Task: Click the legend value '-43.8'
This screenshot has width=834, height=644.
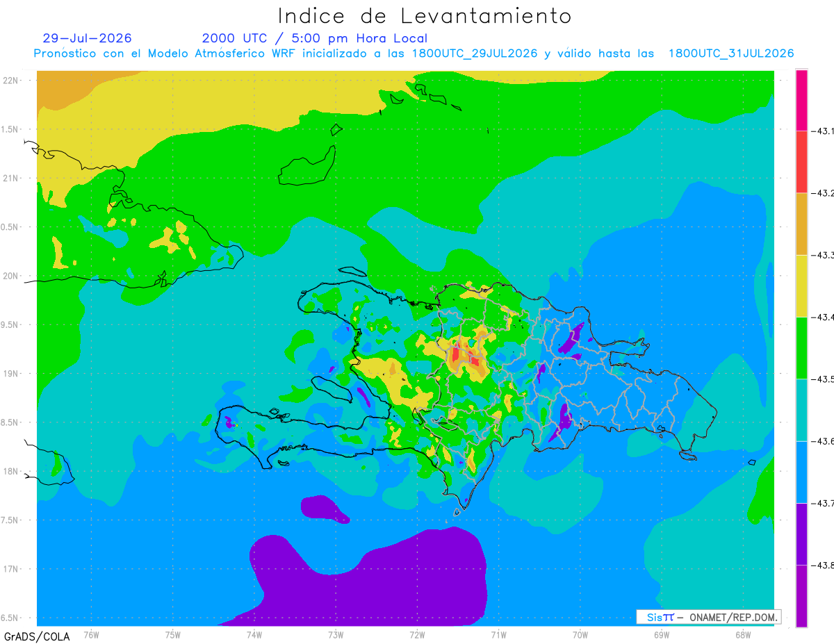Action: coord(822,565)
